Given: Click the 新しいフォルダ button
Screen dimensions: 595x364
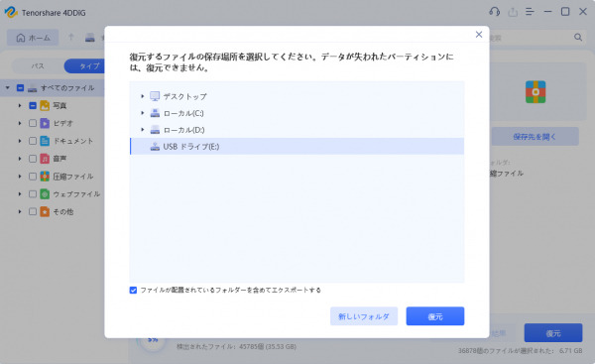Looking at the screenshot, I should coord(364,316).
